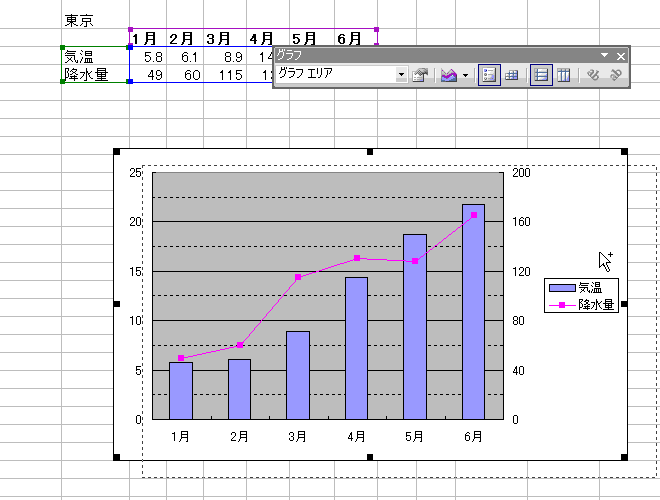This screenshot has height=500, width=660.
Task: Click the 東京 cell
Action: pos(96,19)
